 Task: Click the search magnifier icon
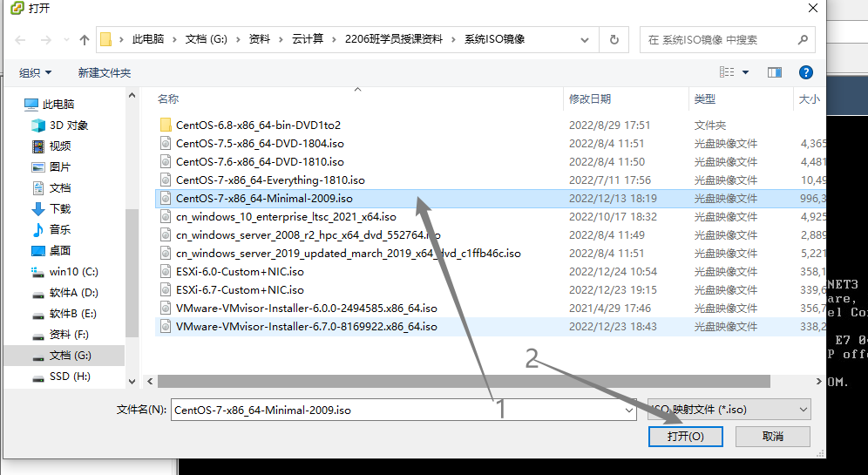(803, 39)
